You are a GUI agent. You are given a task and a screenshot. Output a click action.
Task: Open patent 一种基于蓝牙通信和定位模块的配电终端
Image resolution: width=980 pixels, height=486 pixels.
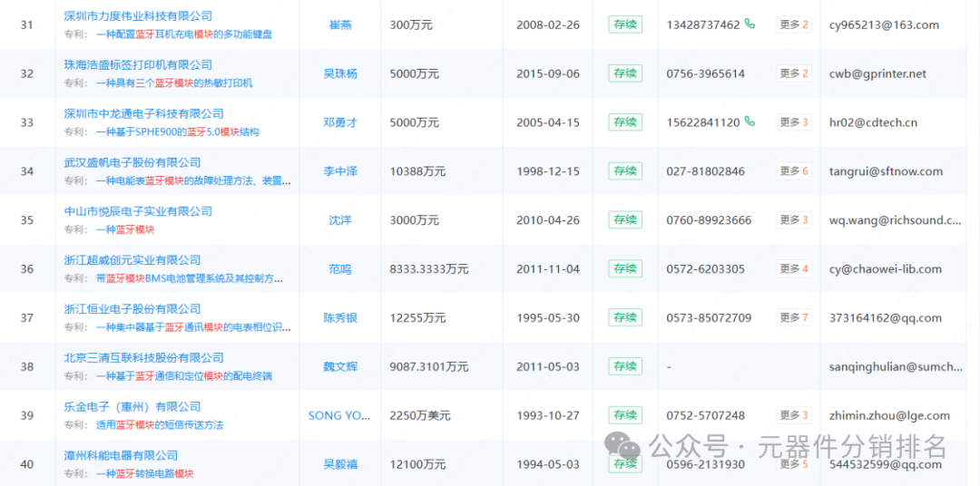click(184, 376)
